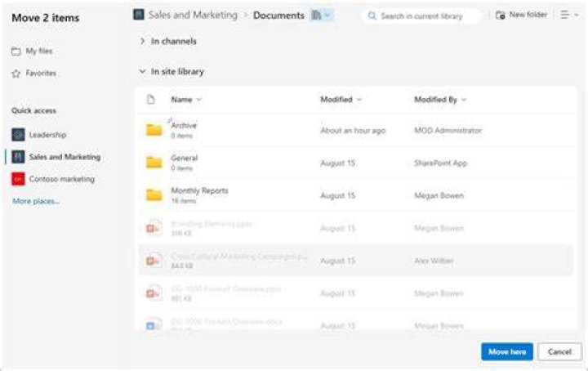588x371 pixels.
Task: Create a New folder
Action: tap(521, 15)
